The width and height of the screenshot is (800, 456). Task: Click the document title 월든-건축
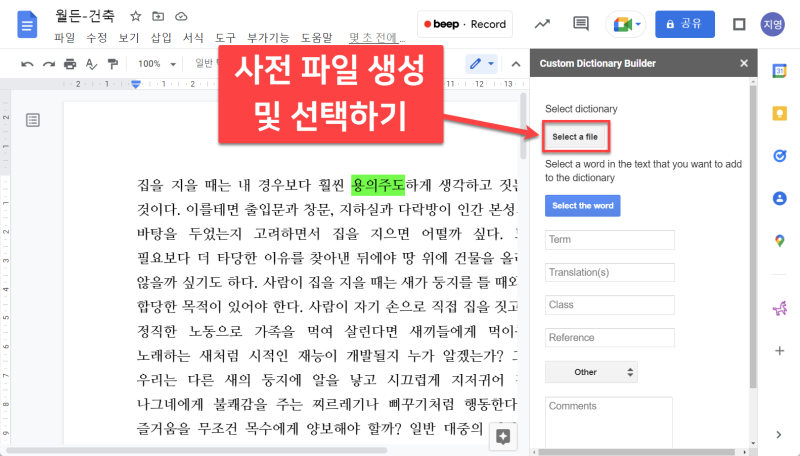point(85,16)
